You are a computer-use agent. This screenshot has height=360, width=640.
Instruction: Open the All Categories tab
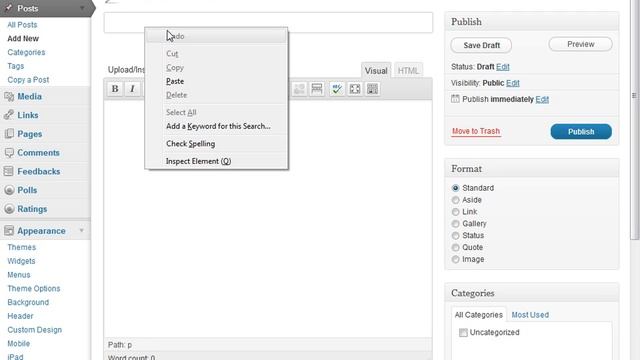tap(478, 315)
